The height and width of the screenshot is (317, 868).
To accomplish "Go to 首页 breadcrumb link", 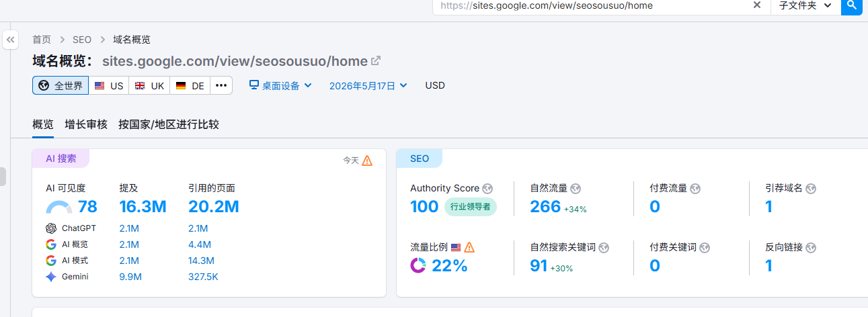I will click(x=42, y=40).
